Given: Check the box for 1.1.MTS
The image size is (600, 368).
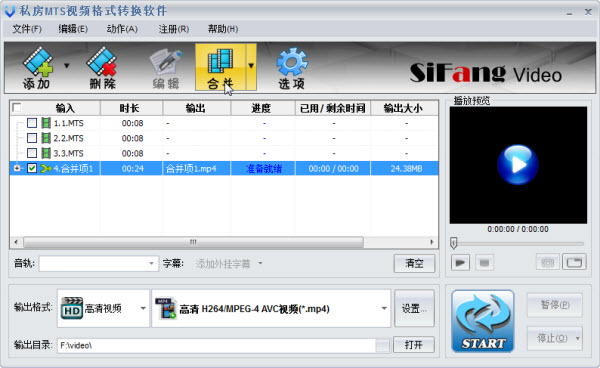Looking at the screenshot, I should (x=32, y=123).
